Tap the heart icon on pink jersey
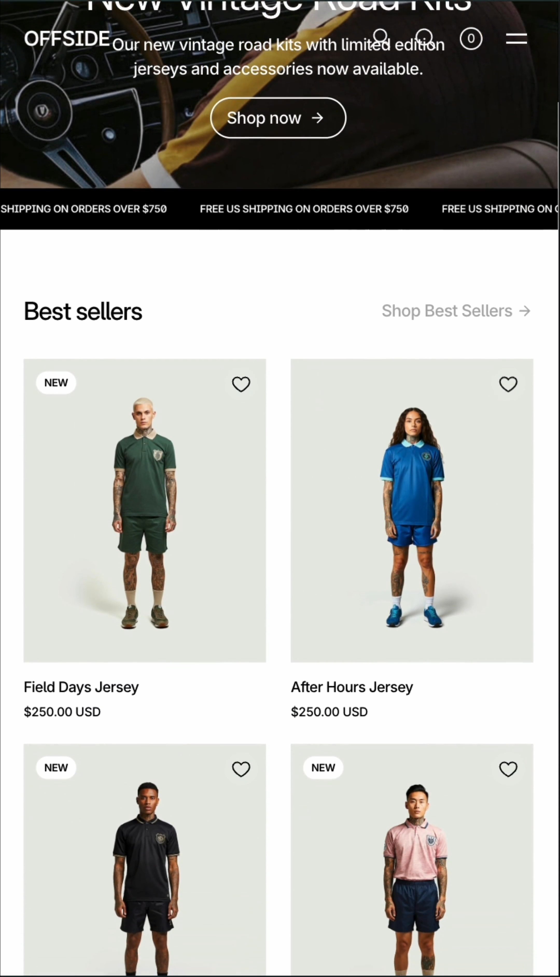This screenshot has width=560, height=977. (508, 769)
